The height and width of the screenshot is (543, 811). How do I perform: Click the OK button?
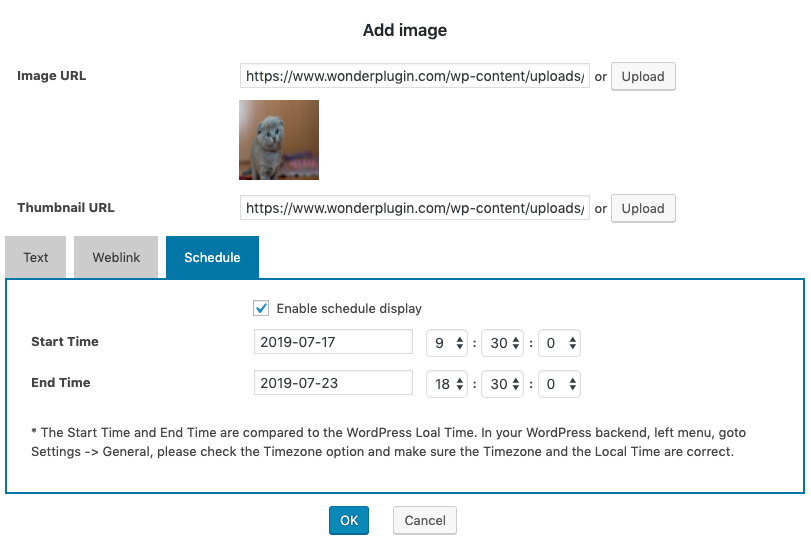click(x=348, y=520)
